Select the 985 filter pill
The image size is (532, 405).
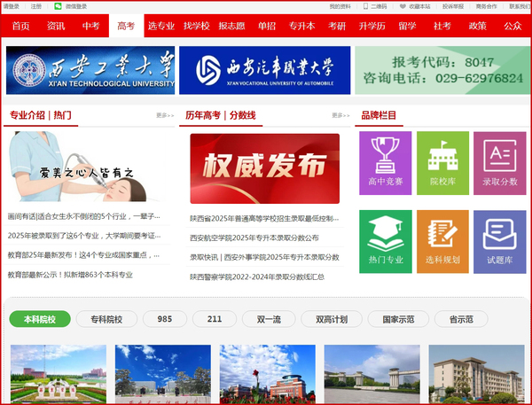[x=165, y=319]
